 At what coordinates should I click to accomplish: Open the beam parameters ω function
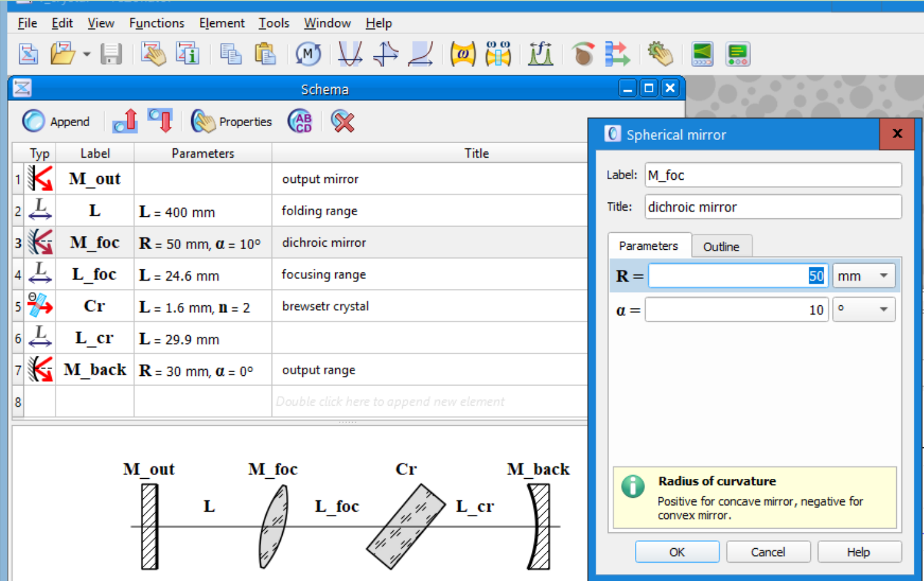pos(463,54)
